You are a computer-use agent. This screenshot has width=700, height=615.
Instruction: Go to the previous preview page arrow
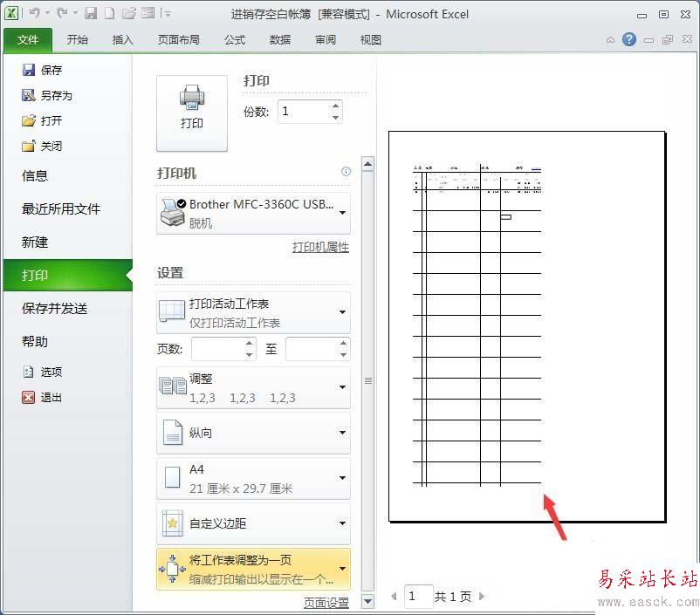pos(394,597)
